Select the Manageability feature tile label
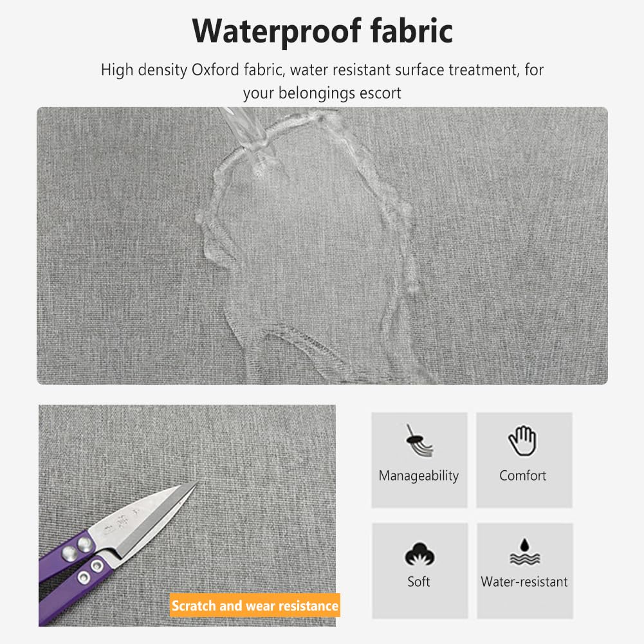 point(419,475)
